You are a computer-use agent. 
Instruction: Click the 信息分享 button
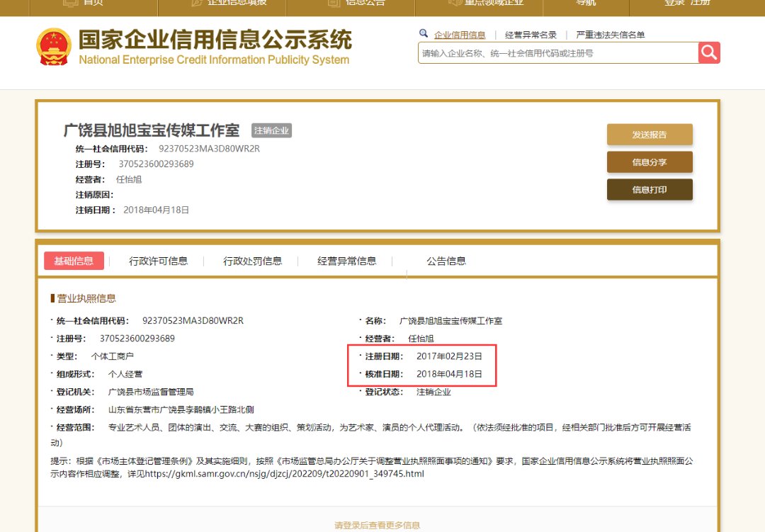[650, 162]
